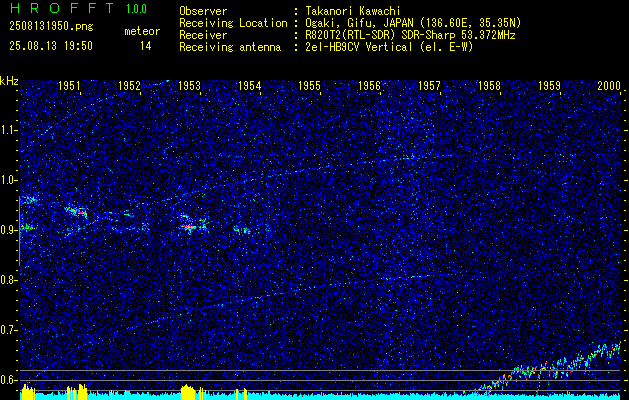Click frequency axis label 0.8
The height and width of the screenshot is (400, 629).
[x=9, y=280]
